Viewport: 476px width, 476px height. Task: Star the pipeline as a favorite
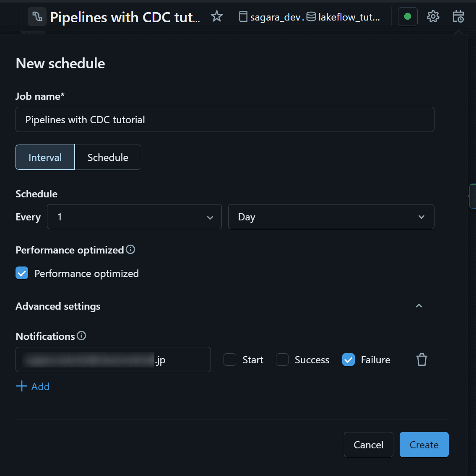coord(217,16)
